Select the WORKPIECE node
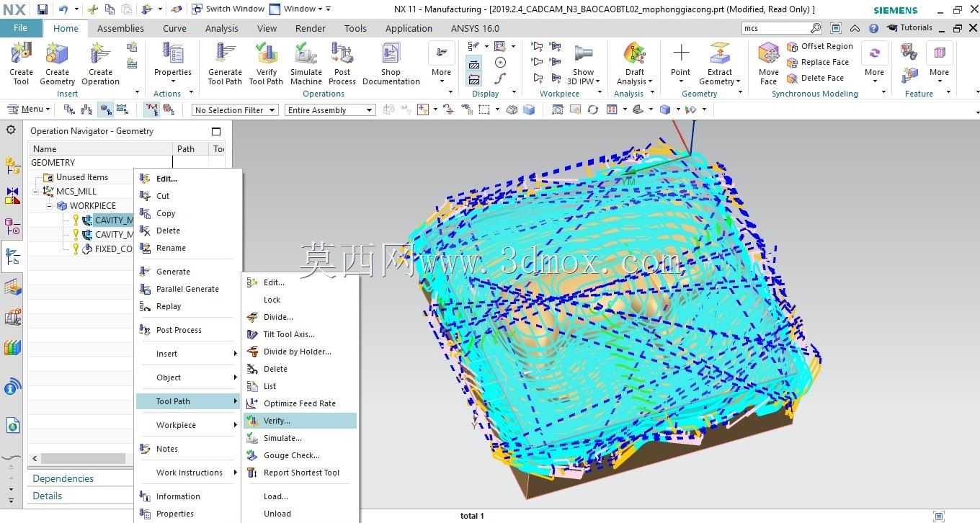 coord(92,205)
